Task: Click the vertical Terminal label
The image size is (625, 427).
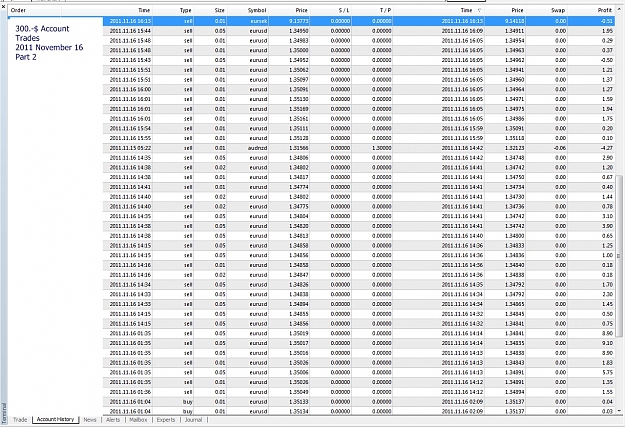Action: pos(4,413)
